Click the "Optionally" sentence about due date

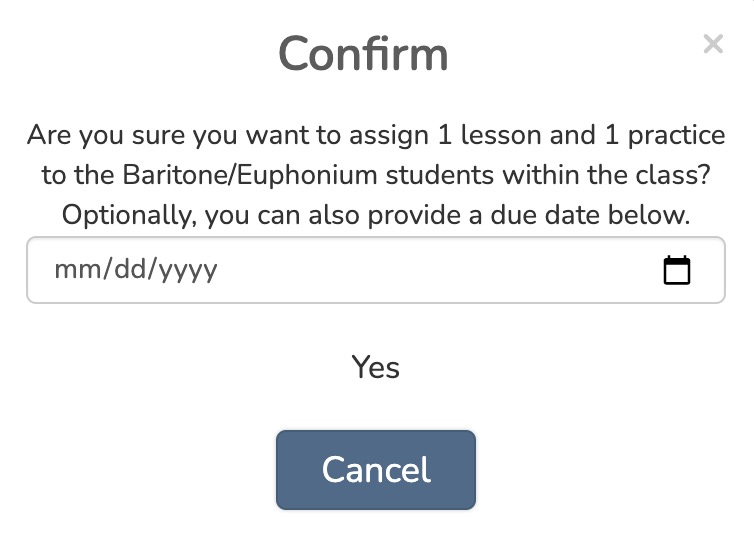[375, 214]
